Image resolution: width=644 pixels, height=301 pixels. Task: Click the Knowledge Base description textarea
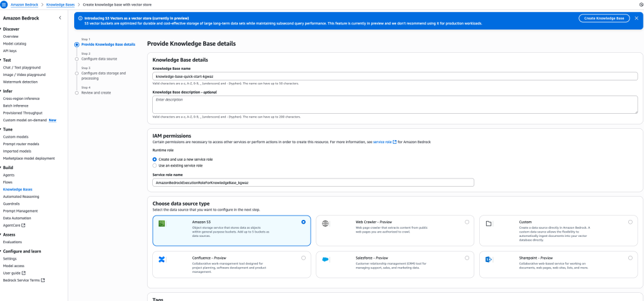pos(395,105)
